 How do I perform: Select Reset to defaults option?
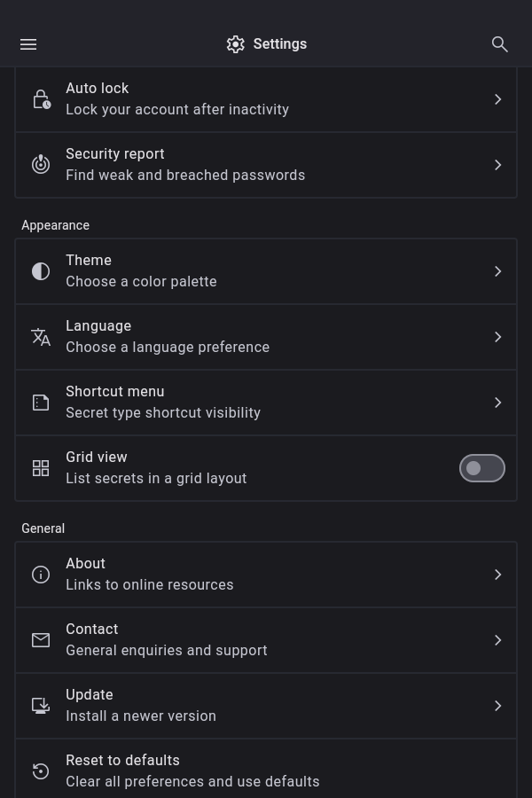tap(266, 771)
